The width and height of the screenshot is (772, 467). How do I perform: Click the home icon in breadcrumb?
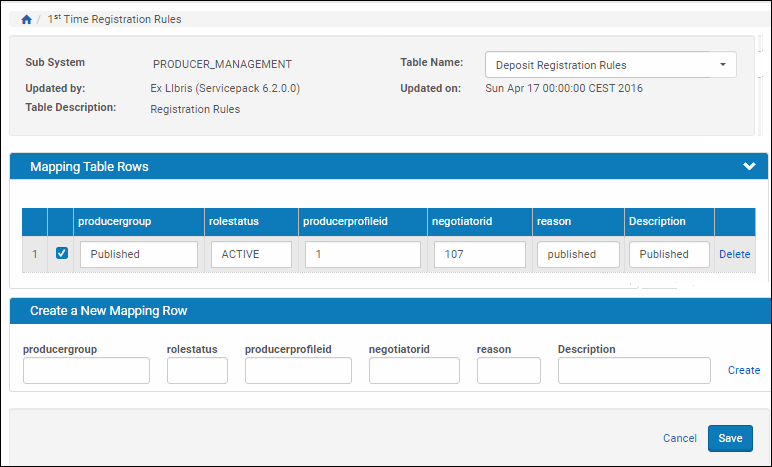(x=26, y=19)
